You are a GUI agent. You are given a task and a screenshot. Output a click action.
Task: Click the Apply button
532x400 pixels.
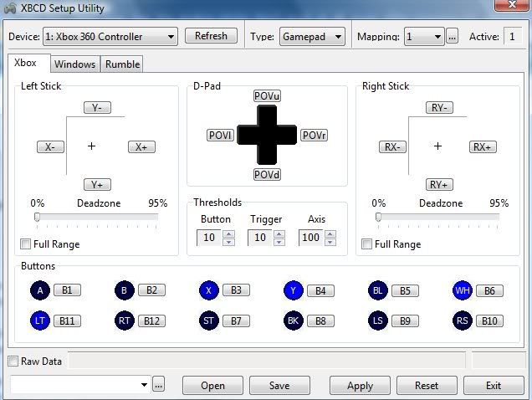point(360,386)
